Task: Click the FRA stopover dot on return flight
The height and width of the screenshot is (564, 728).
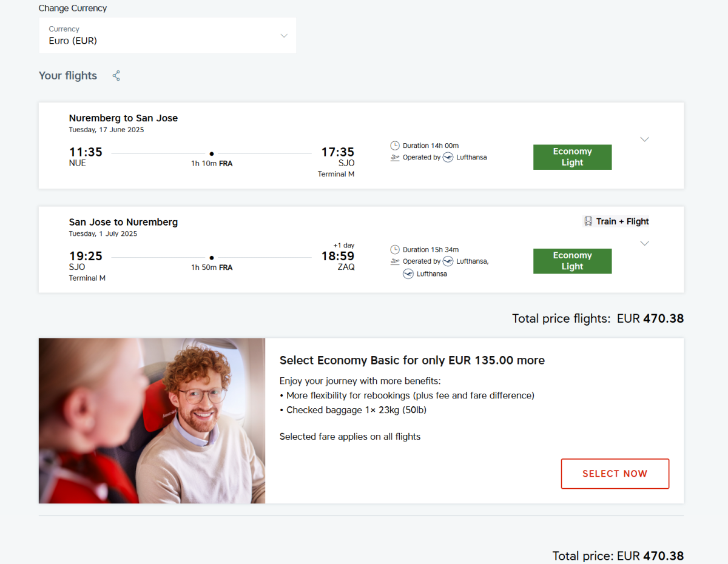Action: pyautogui.click(x=212, y=258)
